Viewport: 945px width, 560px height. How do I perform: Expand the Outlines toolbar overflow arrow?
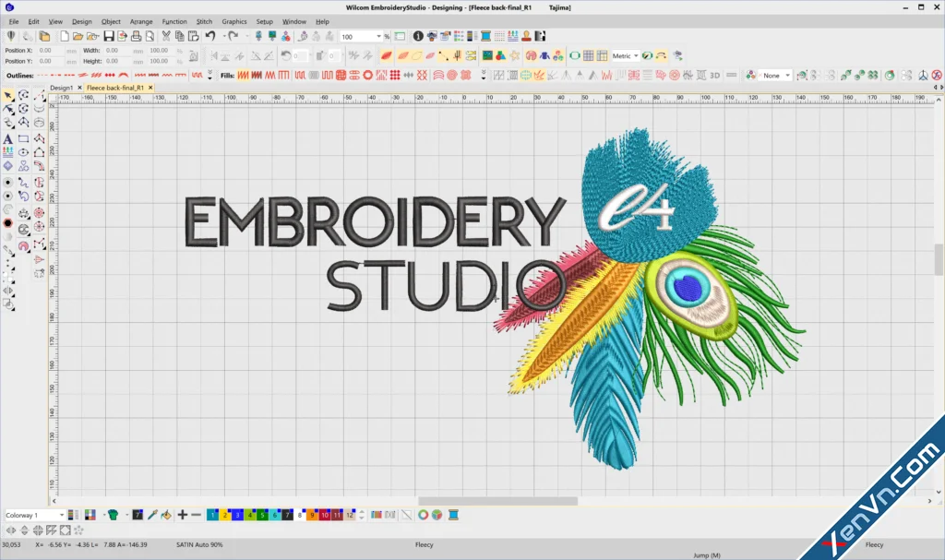point(209,76)
